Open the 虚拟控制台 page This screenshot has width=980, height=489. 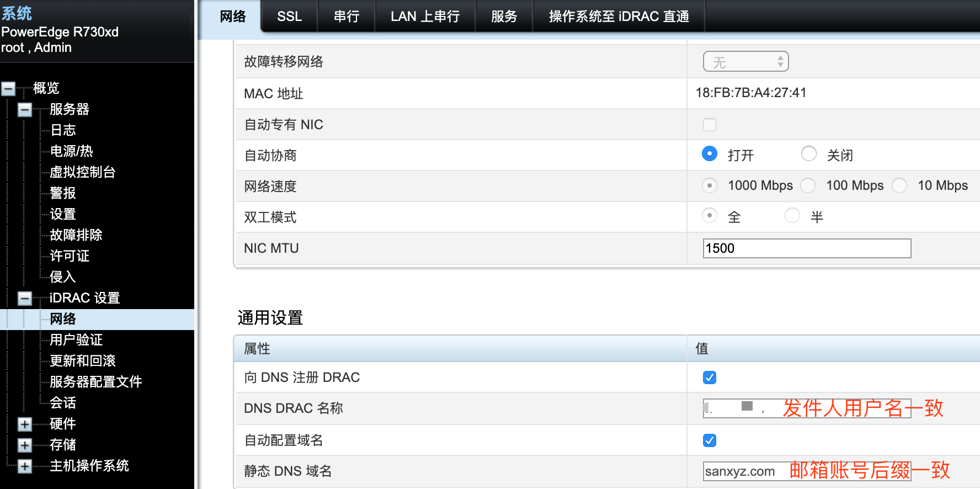pyautogui.click(x=82, y=172)
